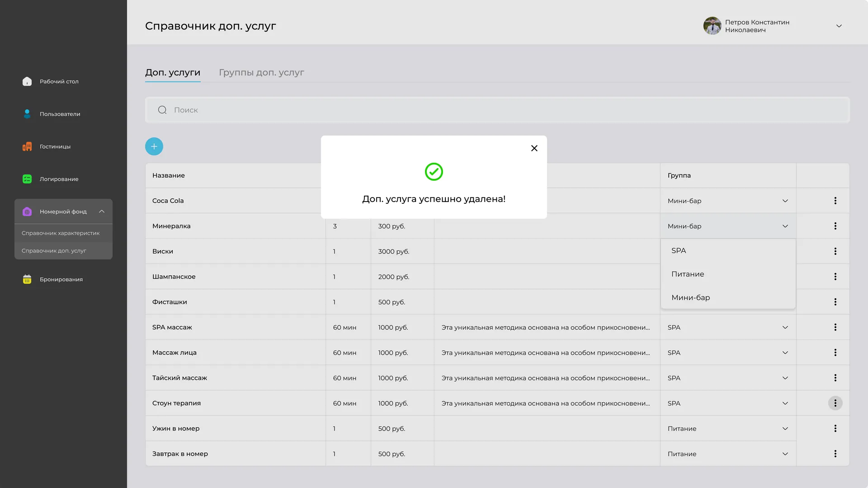Switch to Группы доп. услуг tab
The height and width of the screenshot is (488, 868).
click(261, 72)
